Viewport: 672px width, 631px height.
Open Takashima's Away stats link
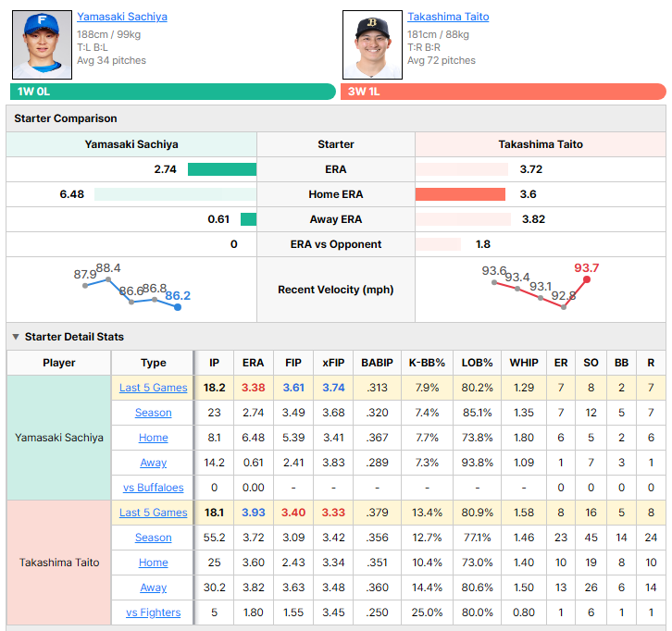154,588
